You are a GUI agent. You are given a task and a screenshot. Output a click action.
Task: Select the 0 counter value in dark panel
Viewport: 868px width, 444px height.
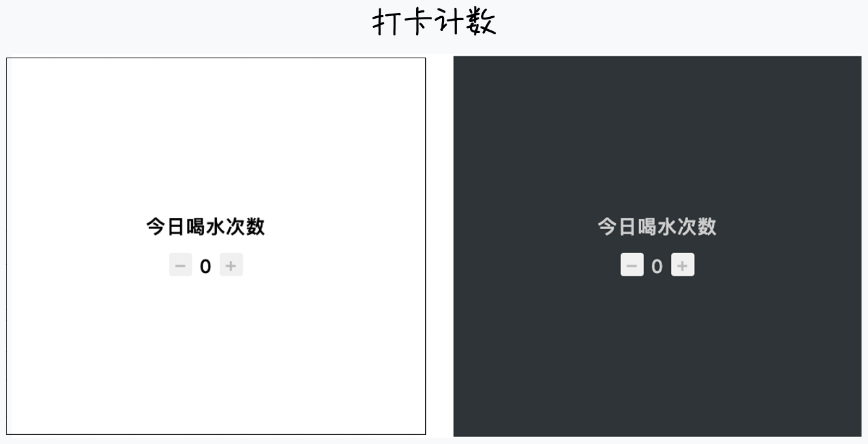point(657,266)
